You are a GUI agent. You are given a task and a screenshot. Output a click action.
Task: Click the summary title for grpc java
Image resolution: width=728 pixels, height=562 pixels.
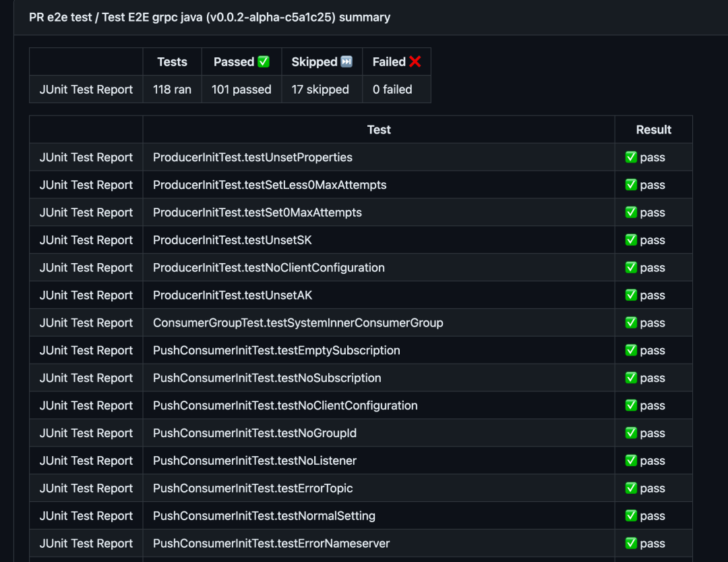[210, 18]
